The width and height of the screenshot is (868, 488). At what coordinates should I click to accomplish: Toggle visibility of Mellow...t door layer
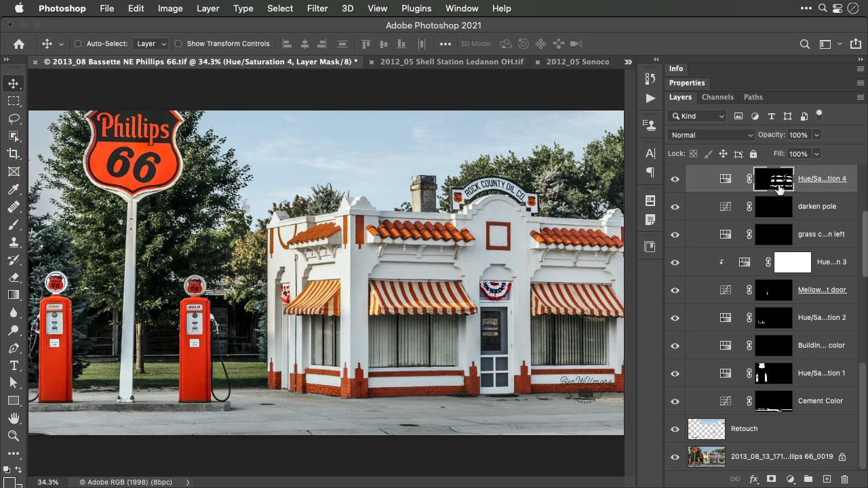pyautogui.click(x=675, y=290)
